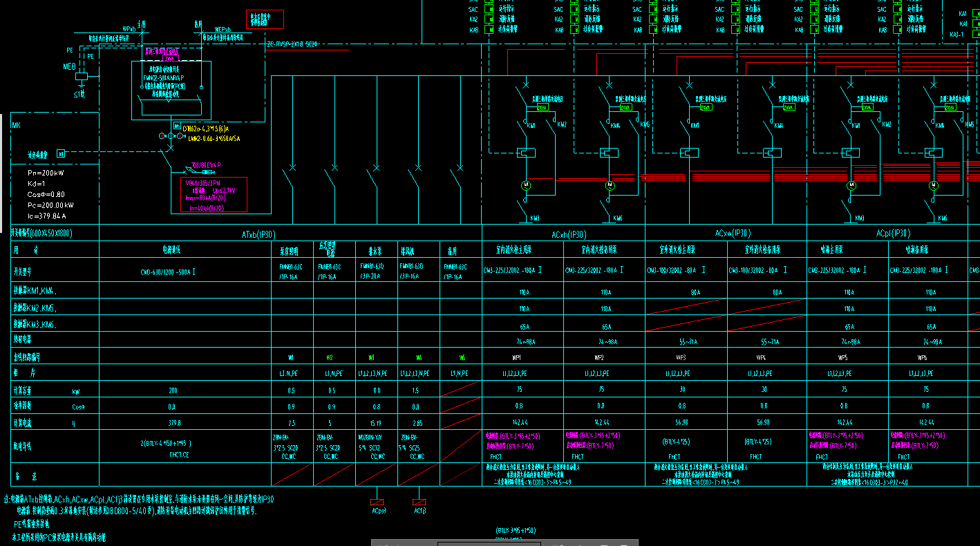Select circuit number WP2
This screenshot has height=546, width=980.
tap(599, 358)
